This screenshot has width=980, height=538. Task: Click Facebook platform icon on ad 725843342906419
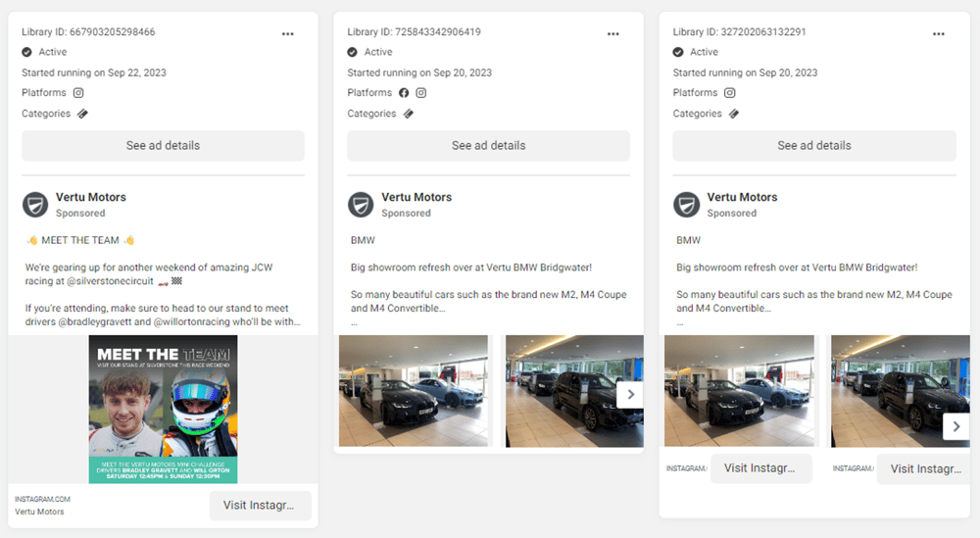[404, 92]
